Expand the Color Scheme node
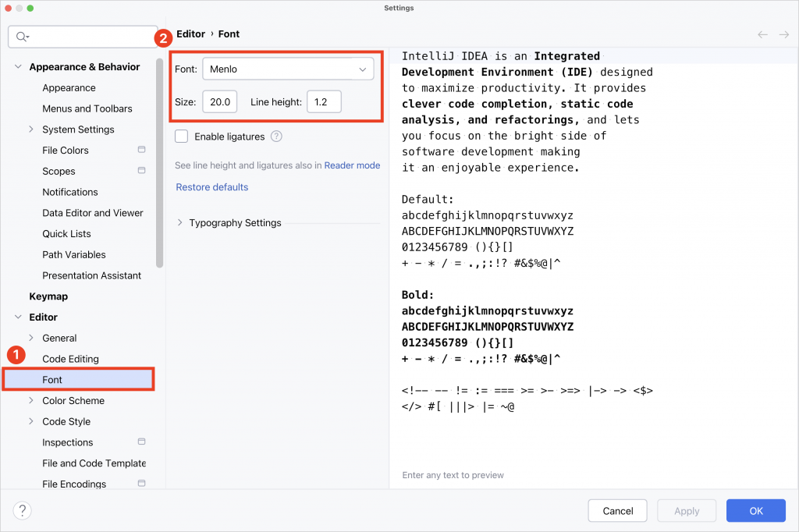This screenshot has height=532, width=799. tap(31, 400)
